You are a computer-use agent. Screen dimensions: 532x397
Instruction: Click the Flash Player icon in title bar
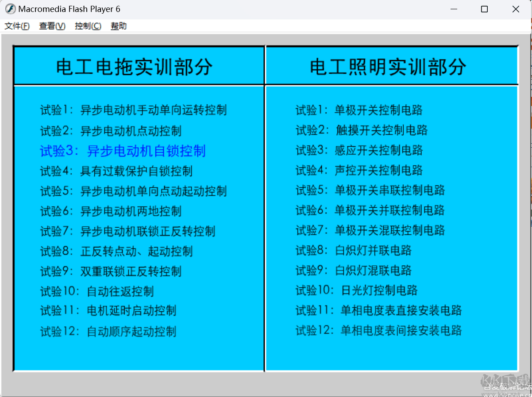[x=10, y=8]
